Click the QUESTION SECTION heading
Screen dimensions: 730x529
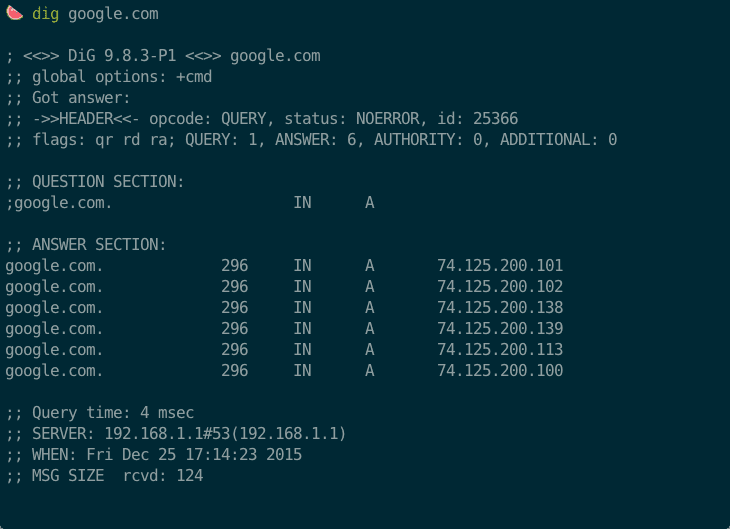point(108,182)
